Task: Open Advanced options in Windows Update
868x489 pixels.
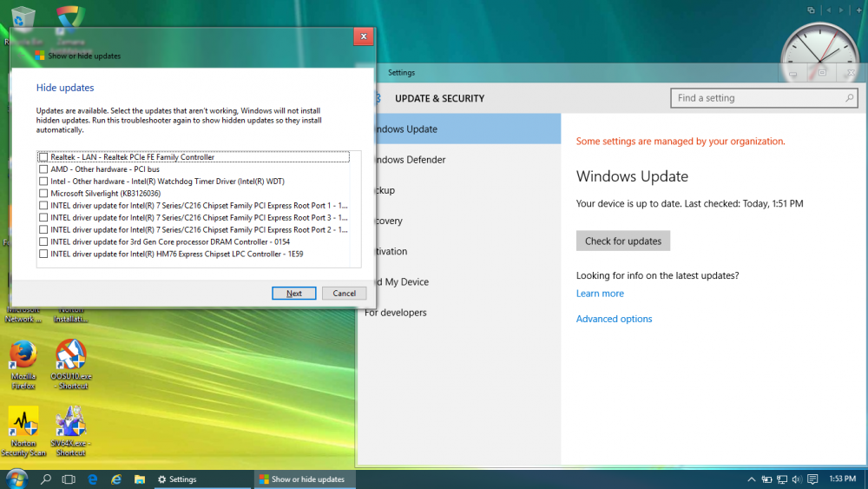Action: 614,319
